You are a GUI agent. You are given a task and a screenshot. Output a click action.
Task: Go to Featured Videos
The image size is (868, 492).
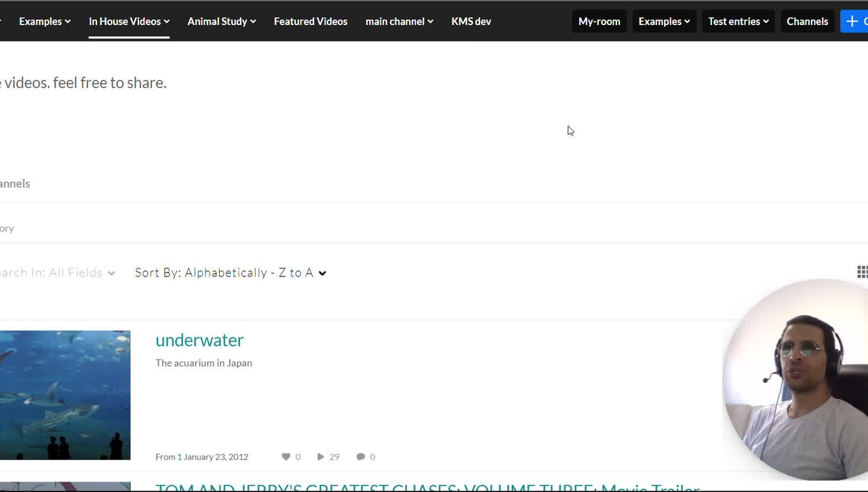tap(311, 21)
